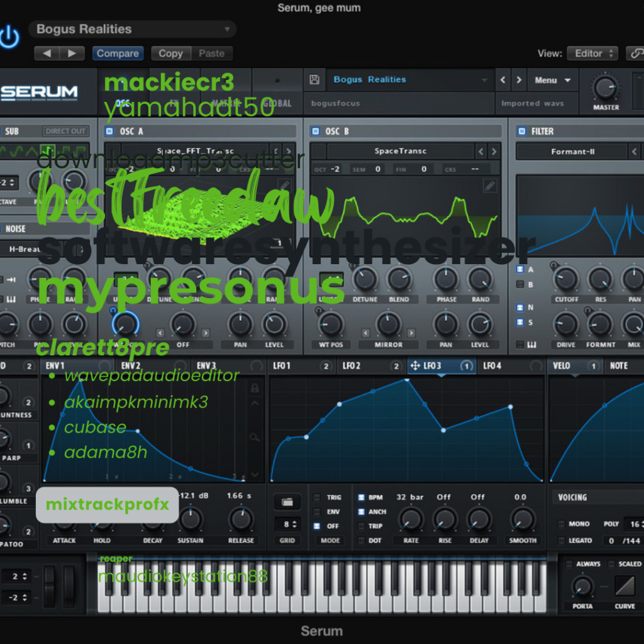Open the Formant-II filter type selector
Screen dimensions: 644x644
572,152
